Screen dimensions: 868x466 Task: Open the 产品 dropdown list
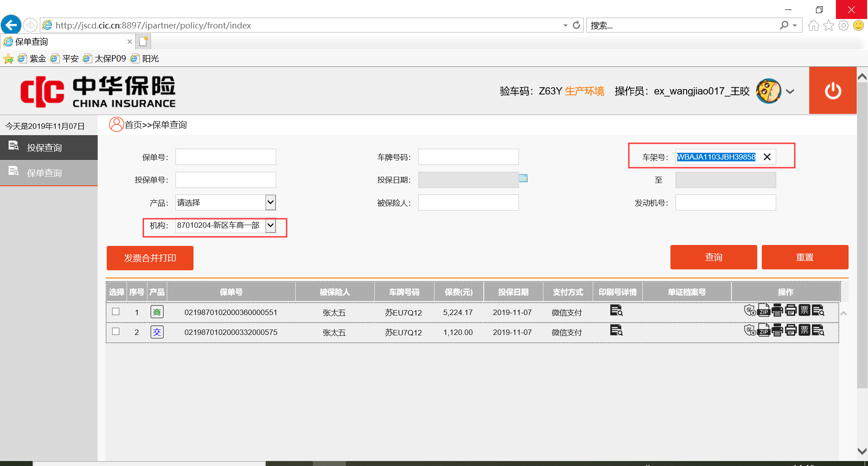[270, 202]
